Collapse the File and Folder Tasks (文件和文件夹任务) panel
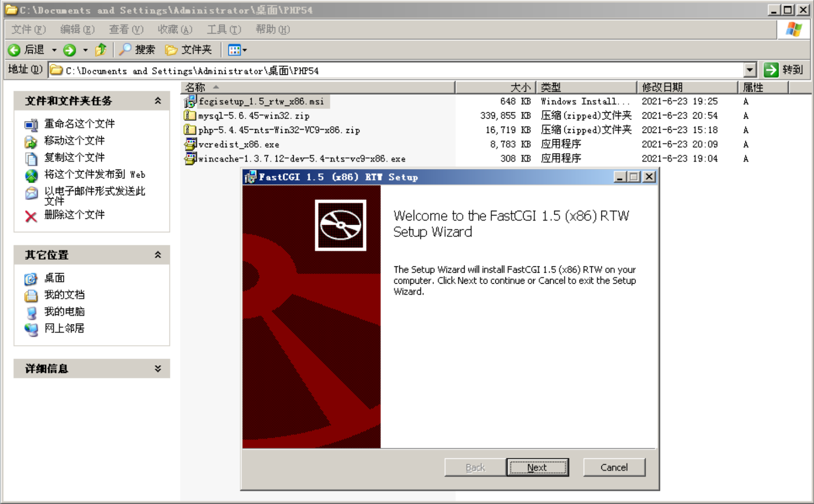Screen dimensions: 814x504 click(x=158, y=101)
